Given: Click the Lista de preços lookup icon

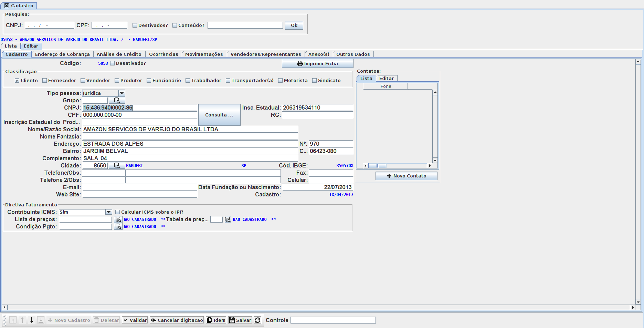Looking at the screenshot, I should click(118, 219).
